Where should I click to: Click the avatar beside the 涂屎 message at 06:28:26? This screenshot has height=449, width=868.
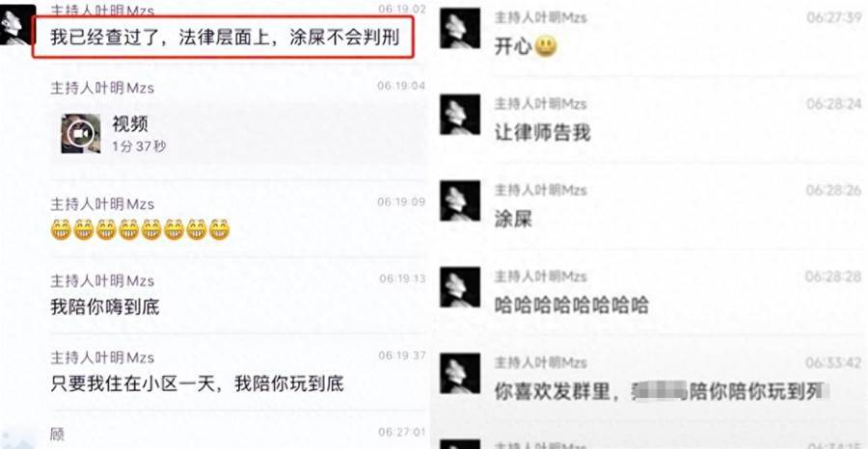point(460,200)
